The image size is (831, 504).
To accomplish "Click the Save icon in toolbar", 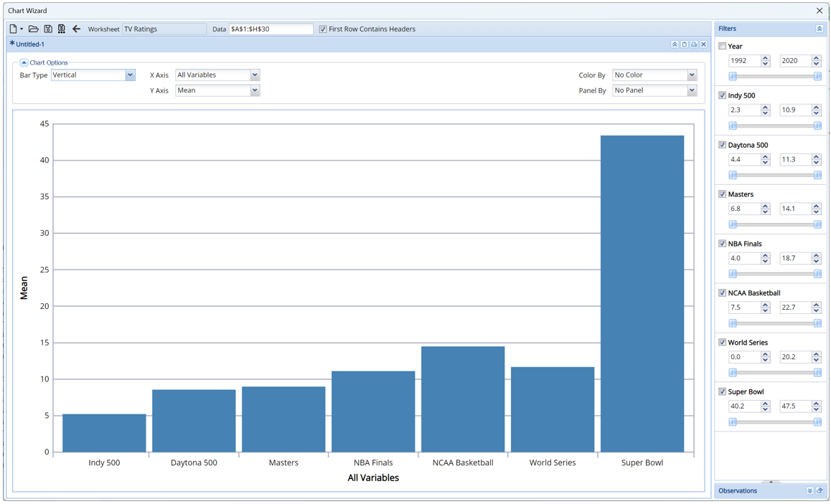I will click(48, 29).
